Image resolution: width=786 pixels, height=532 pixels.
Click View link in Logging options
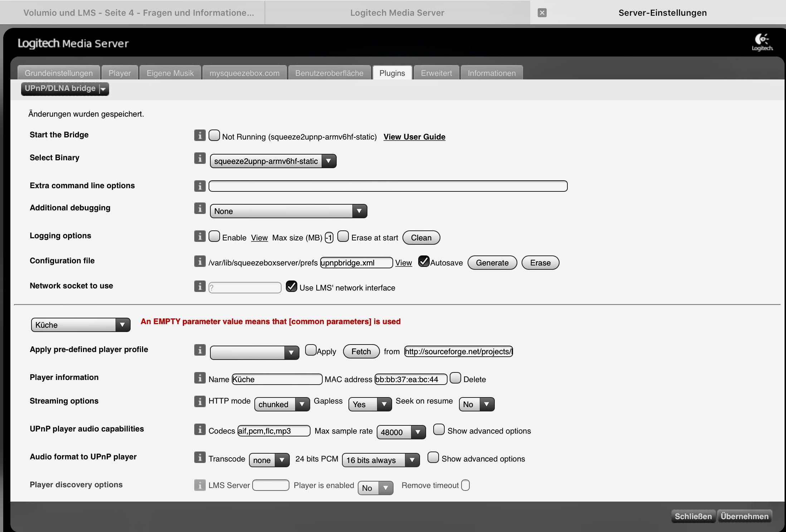point(259,238)
